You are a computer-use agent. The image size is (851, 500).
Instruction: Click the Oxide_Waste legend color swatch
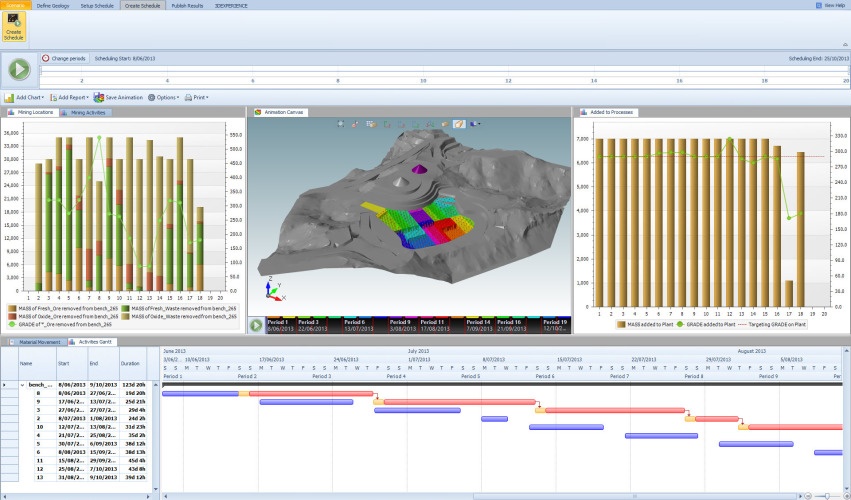click(125, 316)
